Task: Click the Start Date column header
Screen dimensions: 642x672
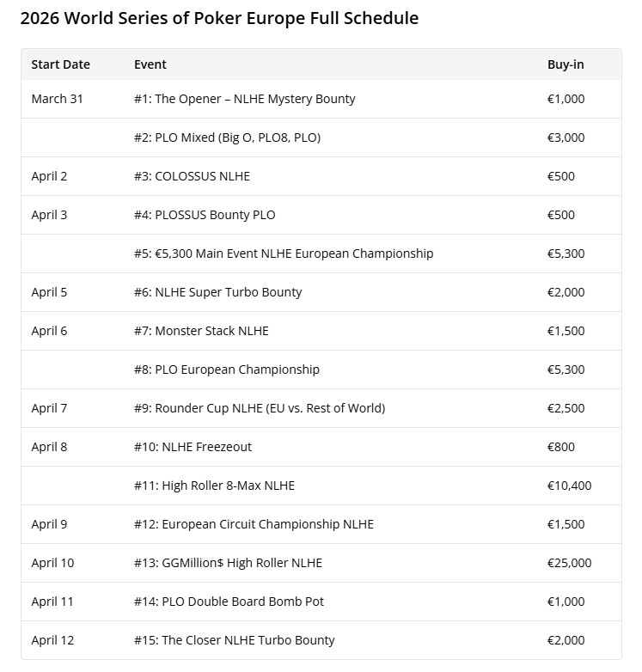Action: 60,64
